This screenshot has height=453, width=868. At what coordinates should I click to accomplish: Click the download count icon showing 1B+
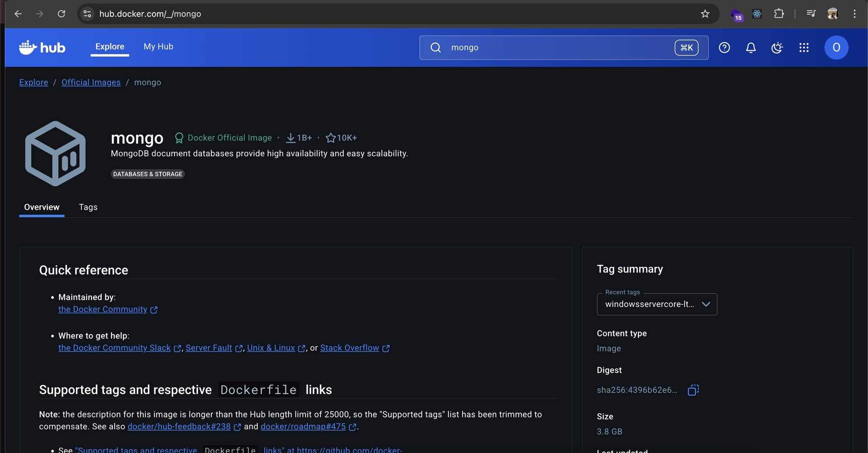[291, 138]
